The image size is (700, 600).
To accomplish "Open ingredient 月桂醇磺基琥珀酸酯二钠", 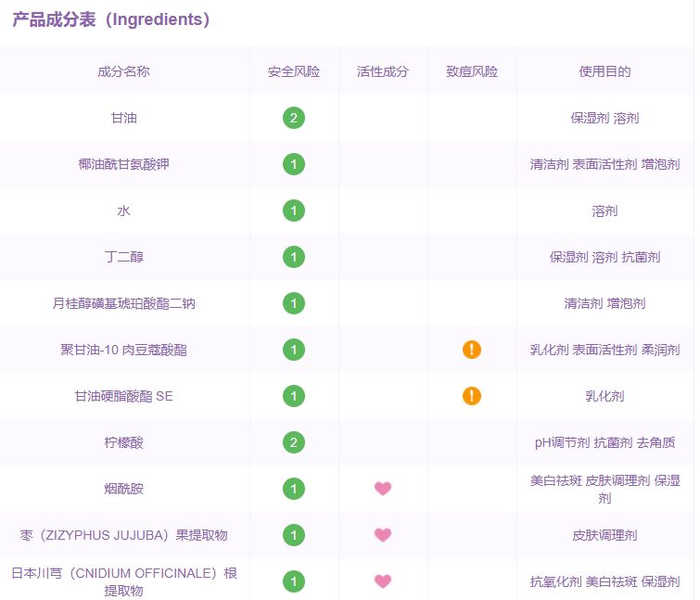I will [x=123, y=303].
